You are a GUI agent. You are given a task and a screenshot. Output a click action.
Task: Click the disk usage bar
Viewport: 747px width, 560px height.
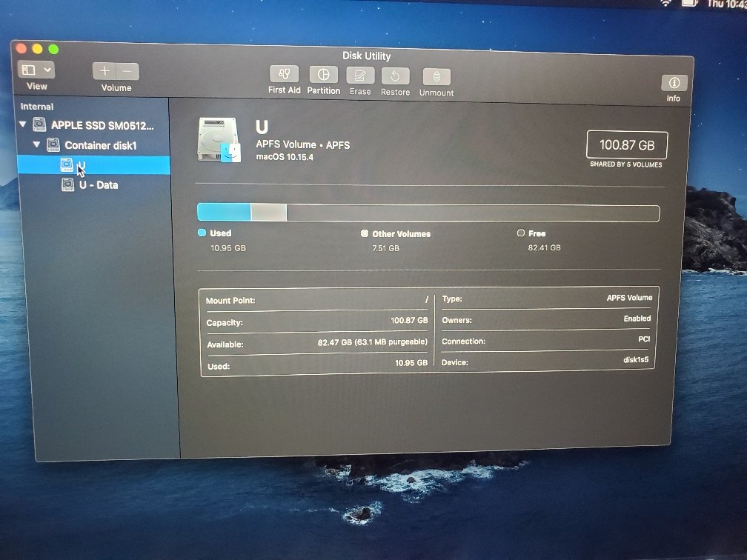[428, 213]
